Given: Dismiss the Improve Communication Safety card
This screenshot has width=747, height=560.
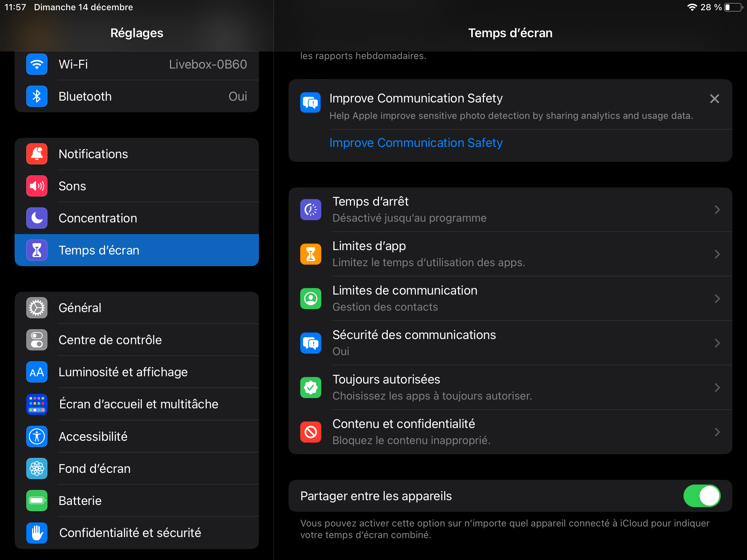Looking at the screenshot, I should pyautogui.click(x=714, y=98).
